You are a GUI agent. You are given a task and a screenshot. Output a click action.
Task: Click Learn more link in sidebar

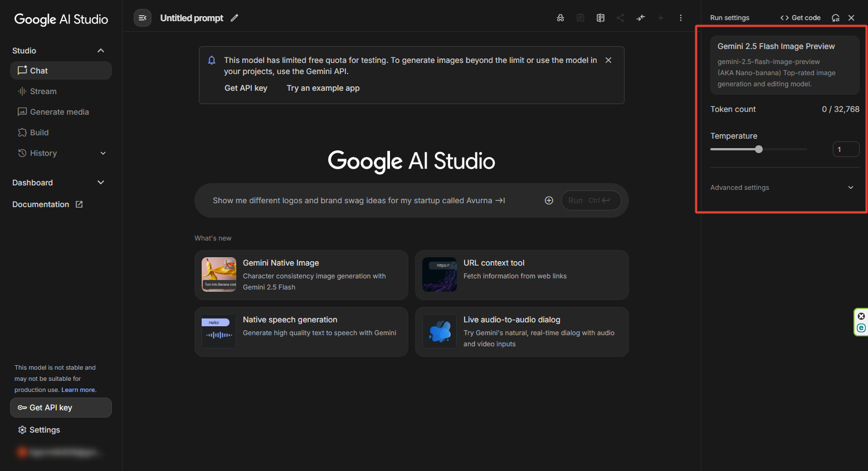[78, 390]
